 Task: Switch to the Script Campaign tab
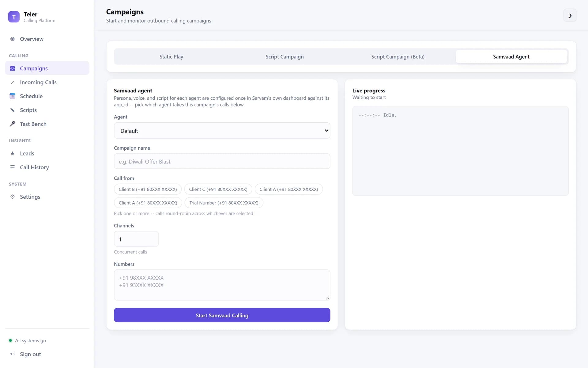[285, 57]
